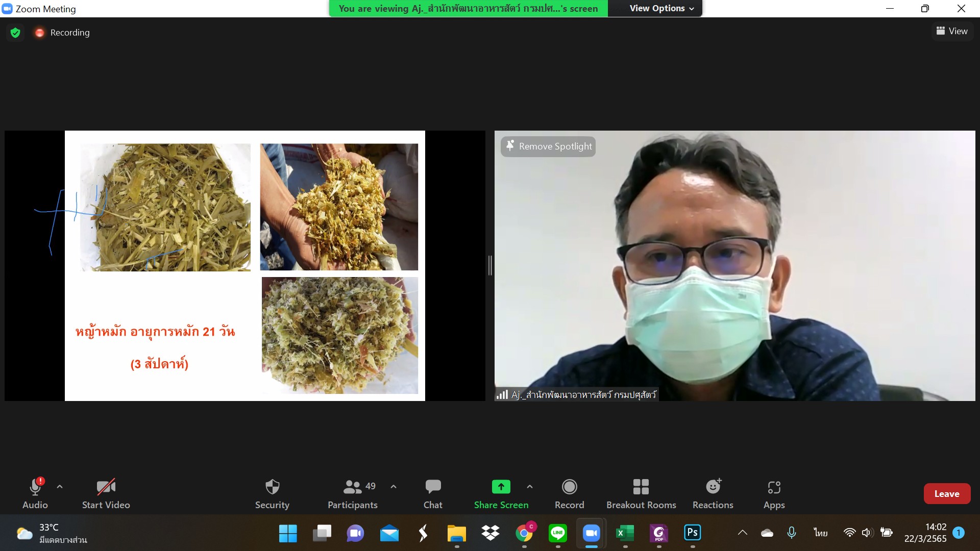Open Excel from taskbar

[x=625, y=533]
